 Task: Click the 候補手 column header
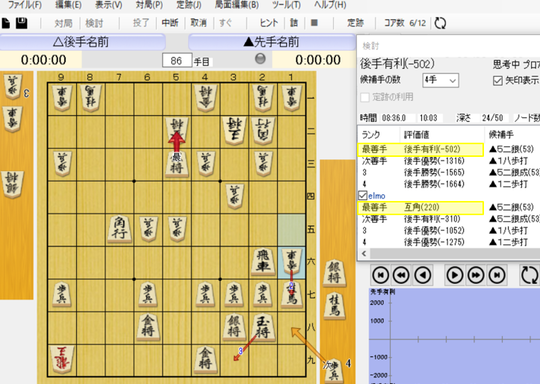click(512, 135)
